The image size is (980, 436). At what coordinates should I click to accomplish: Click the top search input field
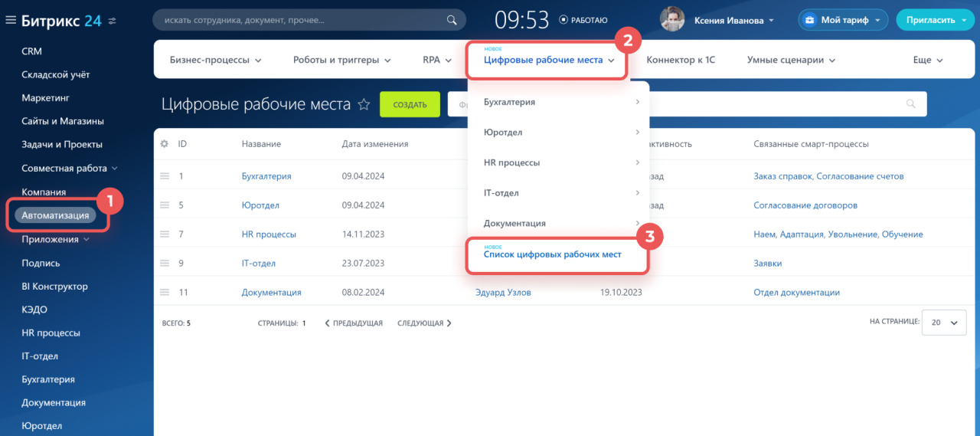point(299,20)
